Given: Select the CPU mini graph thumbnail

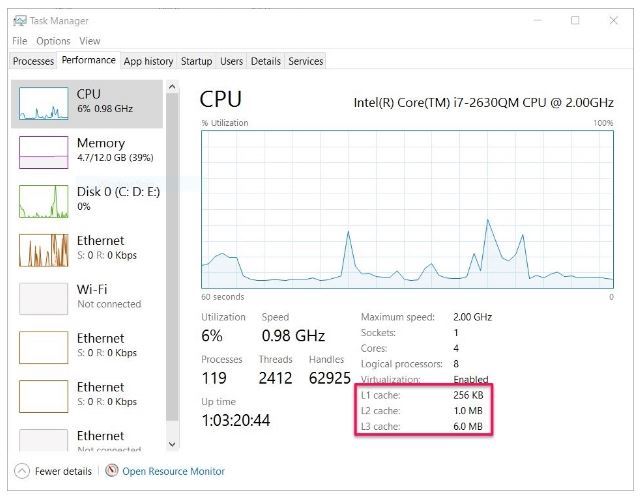Looking at the screenshot, I should 44,103.
